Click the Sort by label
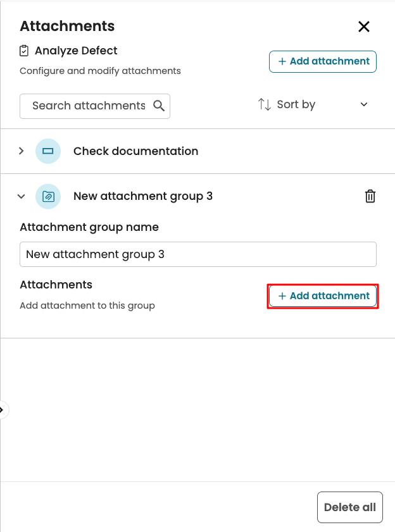 point(296,104)
